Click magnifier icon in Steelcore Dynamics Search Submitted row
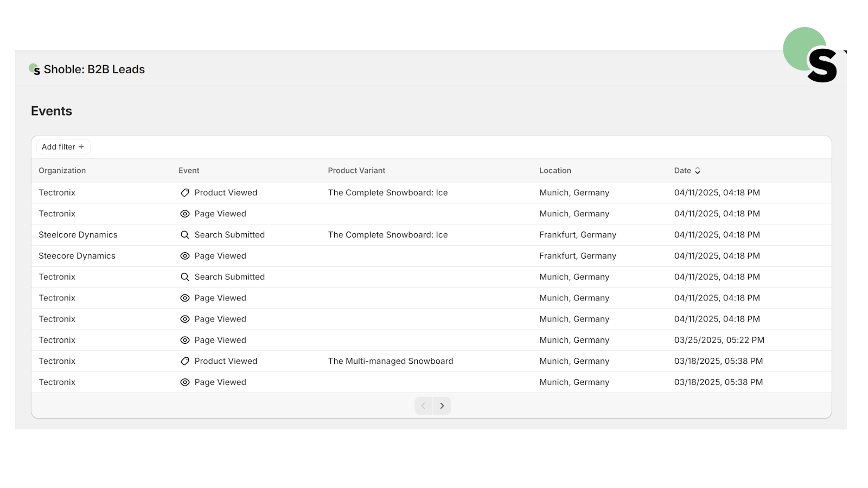The height and width of the screenshot is (488, 868). pos(185,235)
